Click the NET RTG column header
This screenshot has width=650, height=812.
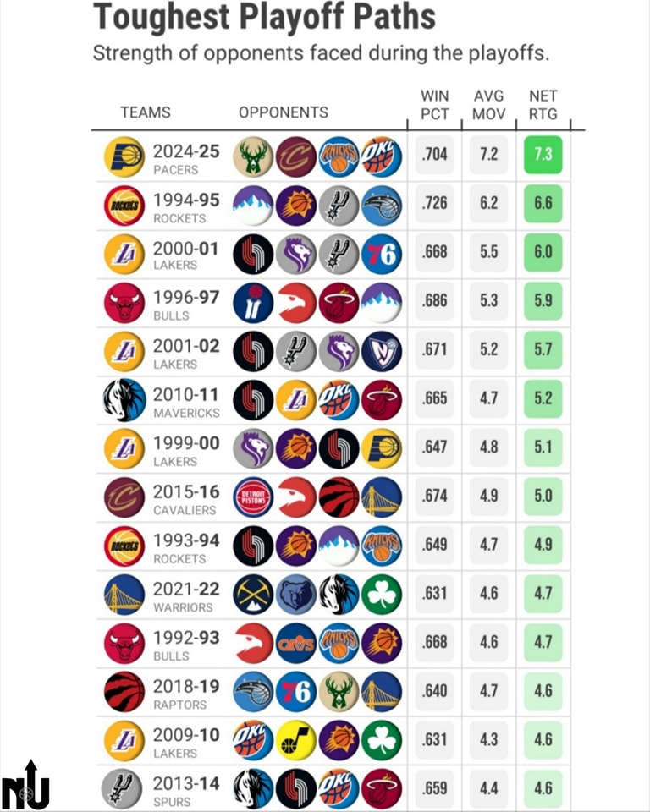pos(543,105)
